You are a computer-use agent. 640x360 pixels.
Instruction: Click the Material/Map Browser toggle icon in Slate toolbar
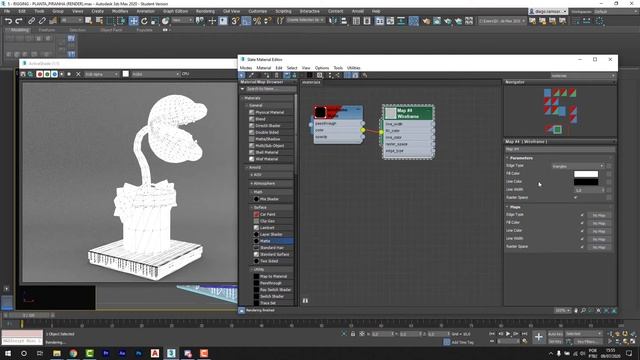coord(347,75)
